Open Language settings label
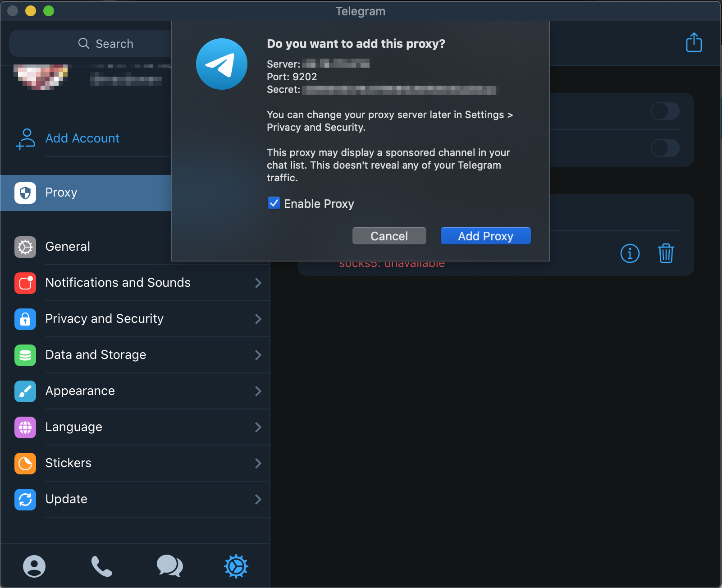Screen dimensions: 722x588 [74, 427]
